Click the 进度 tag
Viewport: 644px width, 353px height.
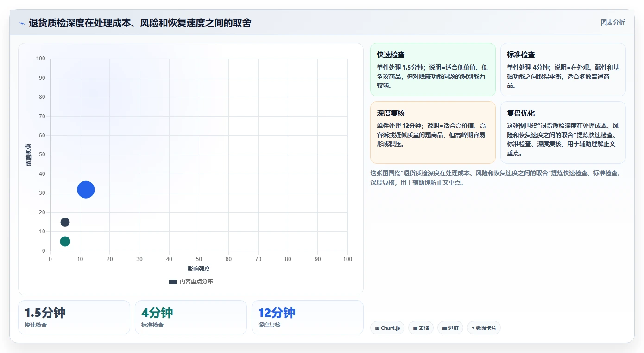[450, 328]
